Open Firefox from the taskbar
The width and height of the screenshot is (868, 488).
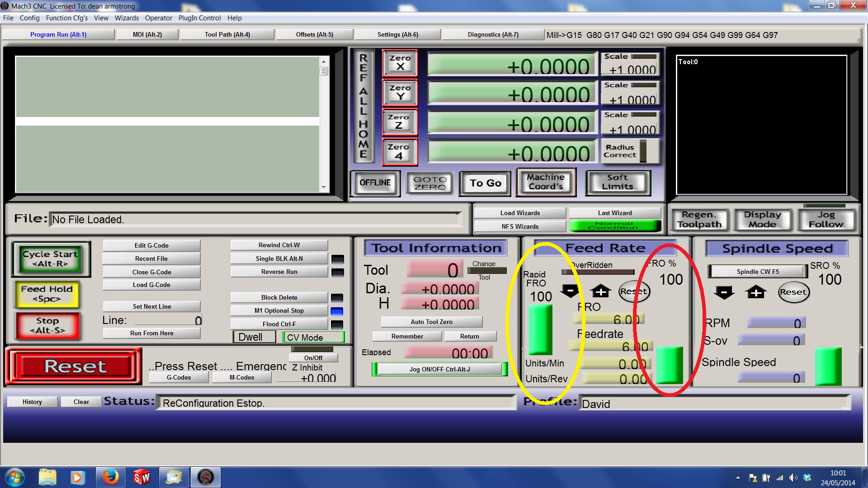click(x=110, y=477)
